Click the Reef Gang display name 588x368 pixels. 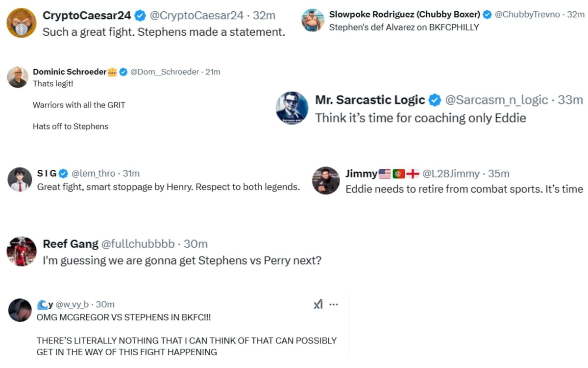[x=70, y=244]
